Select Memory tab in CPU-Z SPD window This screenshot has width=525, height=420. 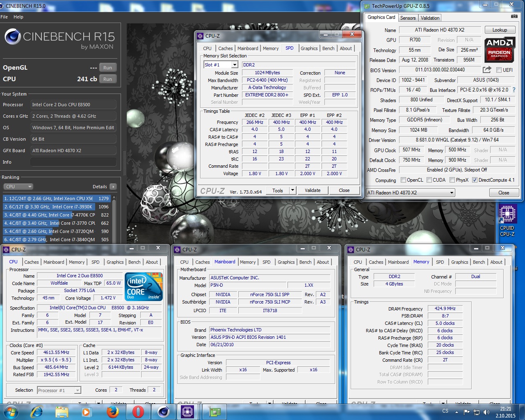click(x=271, y=48)
